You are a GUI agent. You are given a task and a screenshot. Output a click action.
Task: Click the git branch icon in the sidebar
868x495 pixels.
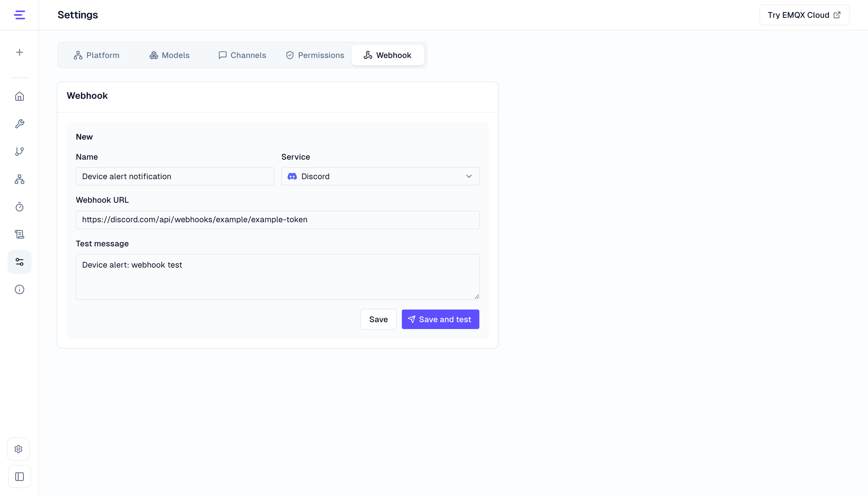coord(19,151)
